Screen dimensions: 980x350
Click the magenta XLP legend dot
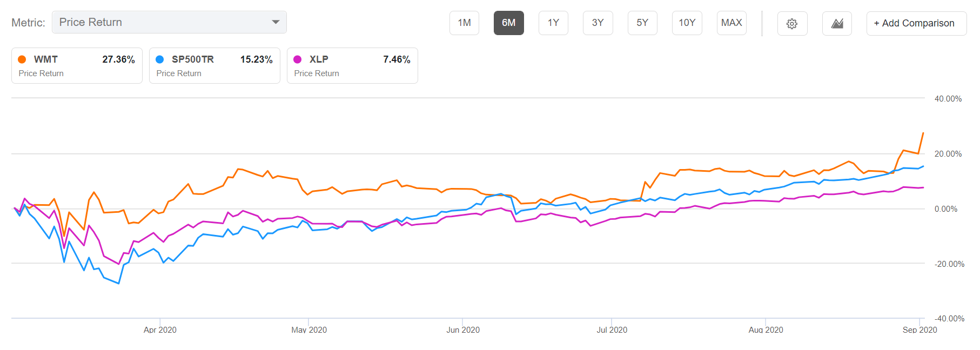[x=298, y=59]
